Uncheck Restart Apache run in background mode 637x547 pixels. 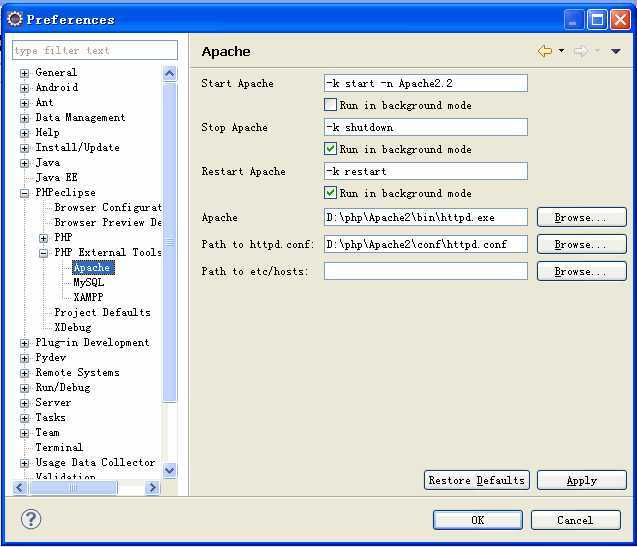pos(330,193)
